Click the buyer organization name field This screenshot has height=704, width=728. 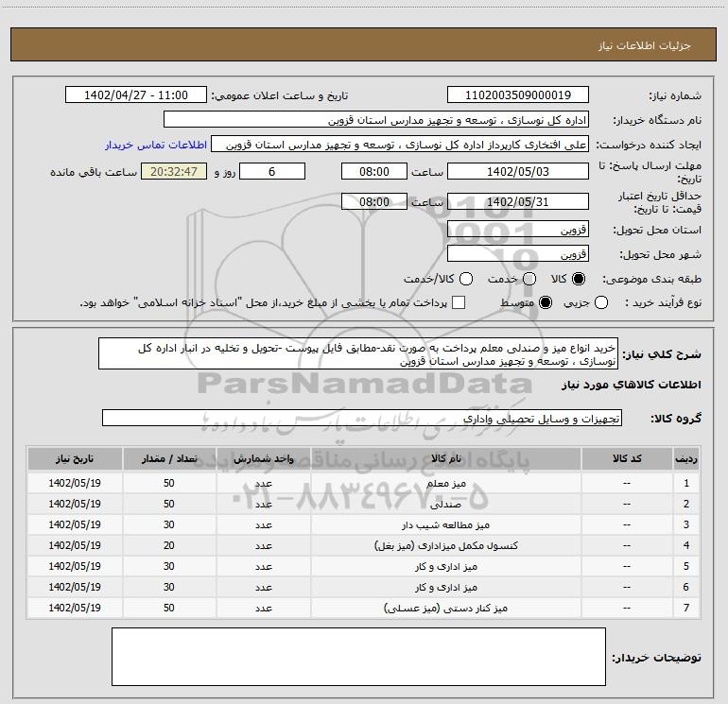coord(376,120)
